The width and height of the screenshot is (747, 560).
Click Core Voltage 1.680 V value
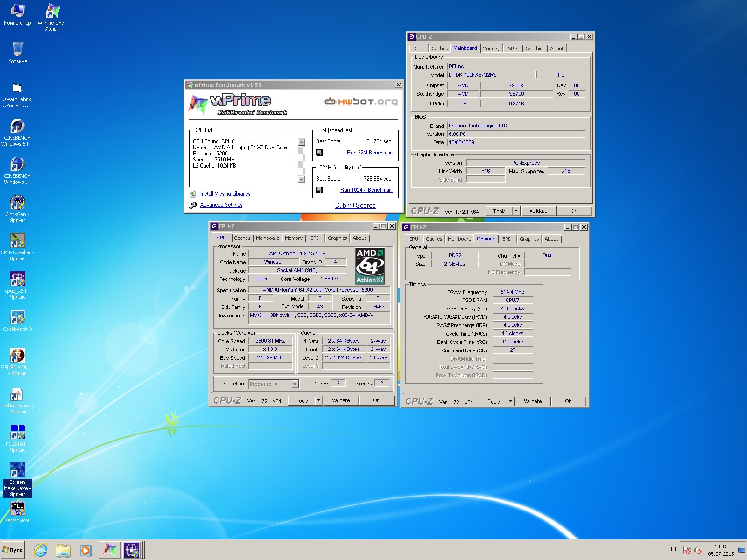329,279
